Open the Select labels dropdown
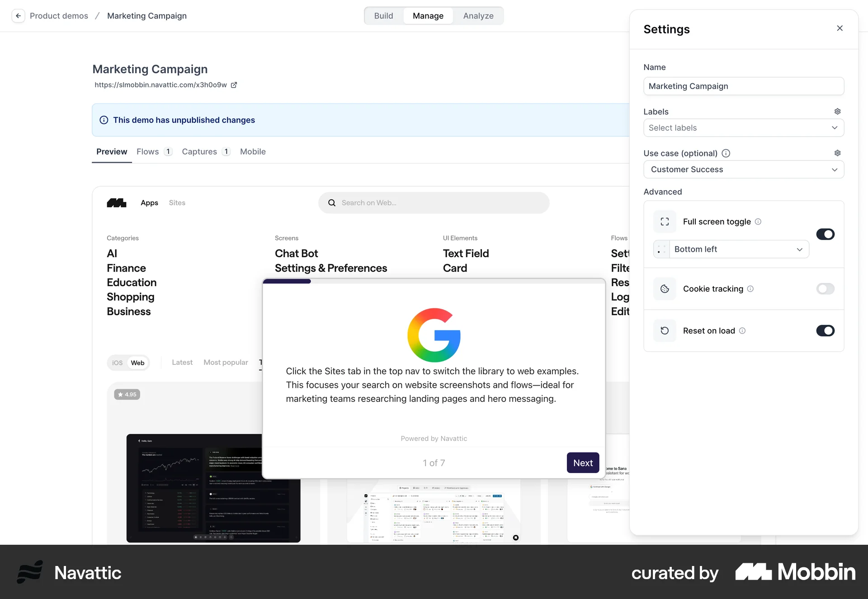Screen dimensions: 868x599 [x=744, y=128]
